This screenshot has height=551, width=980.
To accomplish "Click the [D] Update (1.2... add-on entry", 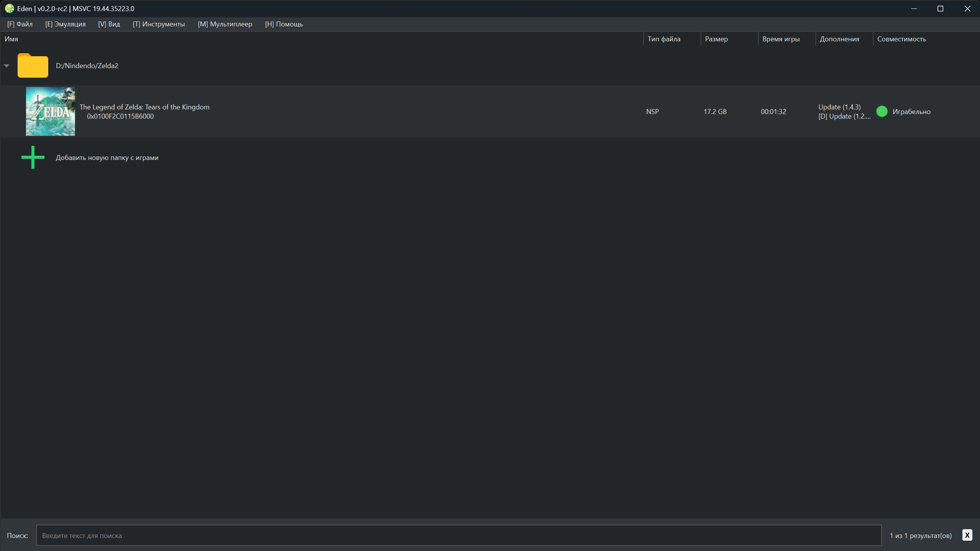I will tap(844, 116).
